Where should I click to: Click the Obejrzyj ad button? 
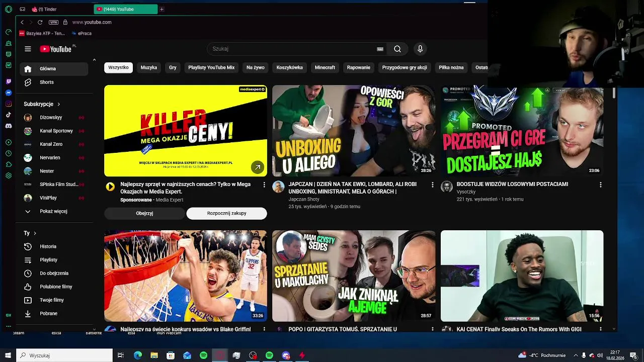144,213
